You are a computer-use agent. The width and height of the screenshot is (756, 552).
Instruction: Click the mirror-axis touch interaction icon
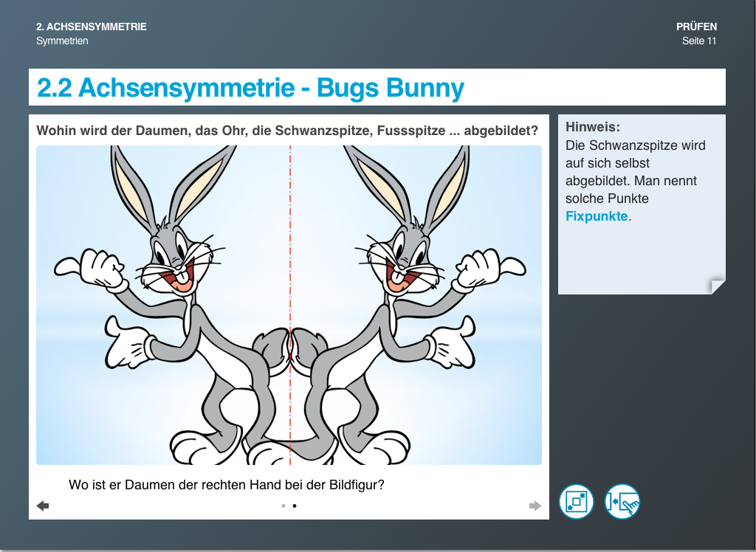(622, 502)
